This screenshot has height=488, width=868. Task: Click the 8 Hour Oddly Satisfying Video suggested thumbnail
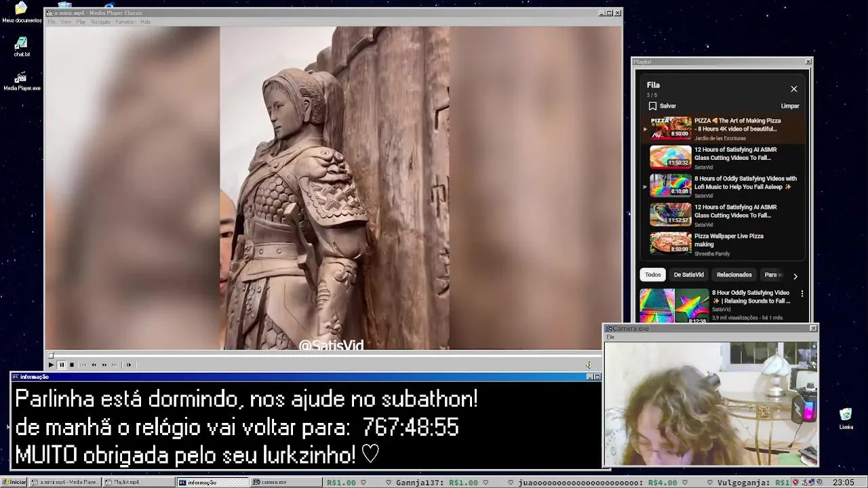674,306
